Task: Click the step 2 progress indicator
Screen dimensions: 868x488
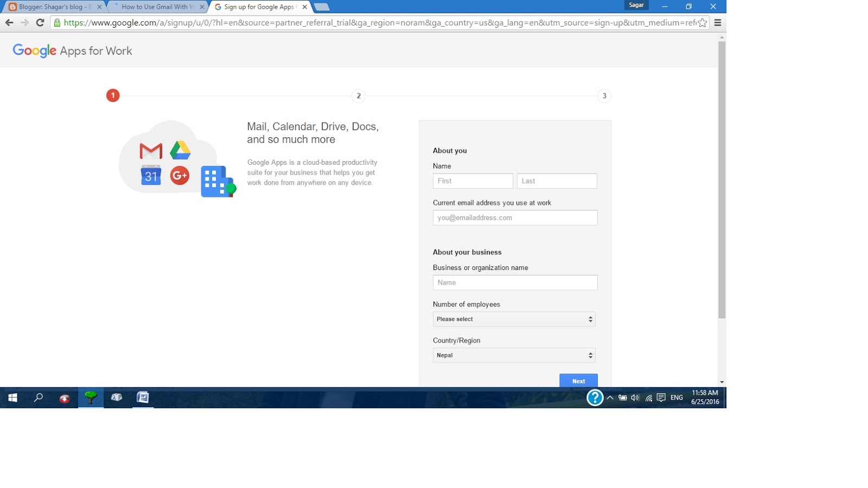Action: coord(359,96)
